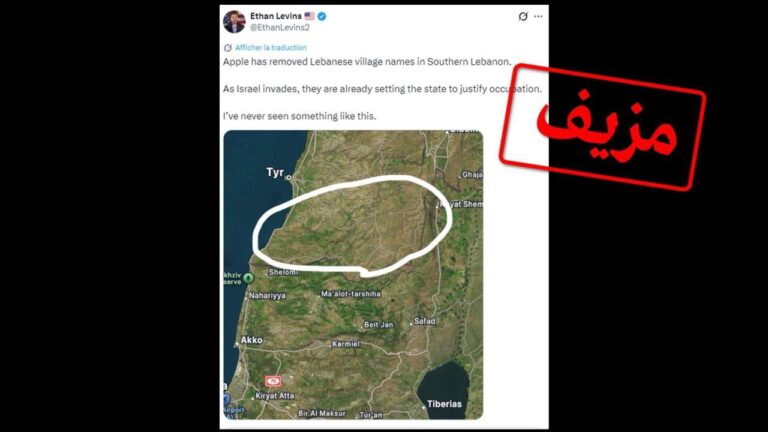Click the Grok slash icon

(523, 16)
